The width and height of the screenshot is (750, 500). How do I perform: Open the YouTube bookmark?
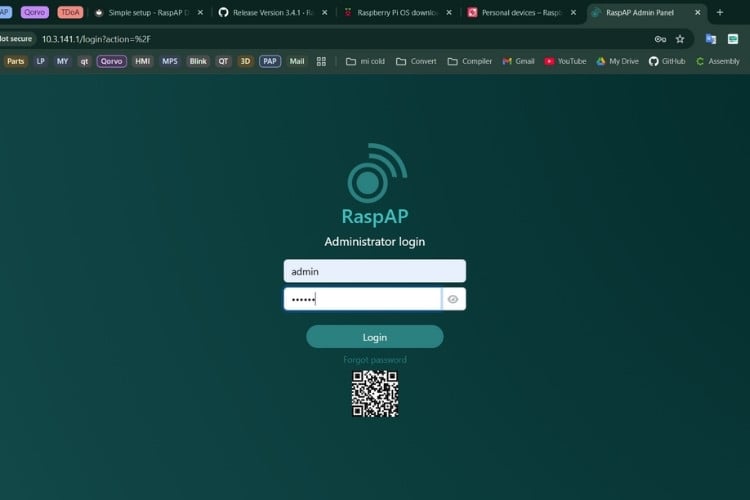[565, 61]
